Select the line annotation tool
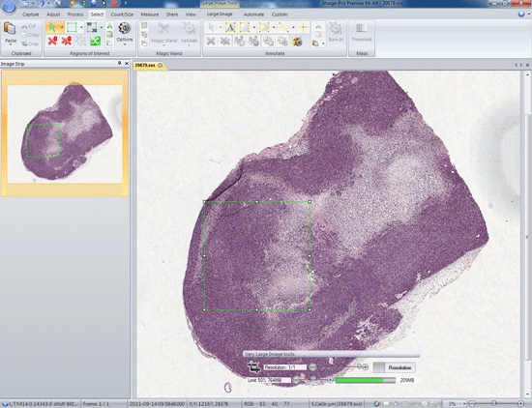The height and width of the screenshot is (408, 532). (283, 27)
